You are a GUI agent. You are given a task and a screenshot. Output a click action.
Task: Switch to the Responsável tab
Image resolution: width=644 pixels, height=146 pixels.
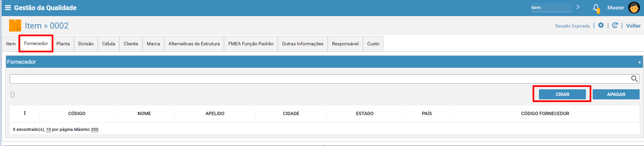coord(345,44)
